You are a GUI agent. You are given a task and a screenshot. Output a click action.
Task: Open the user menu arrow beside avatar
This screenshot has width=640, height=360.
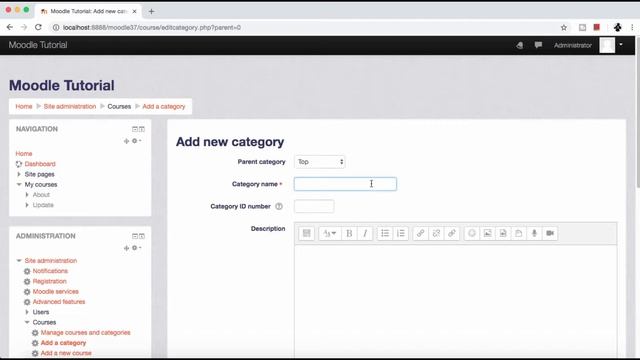(621, 44)
